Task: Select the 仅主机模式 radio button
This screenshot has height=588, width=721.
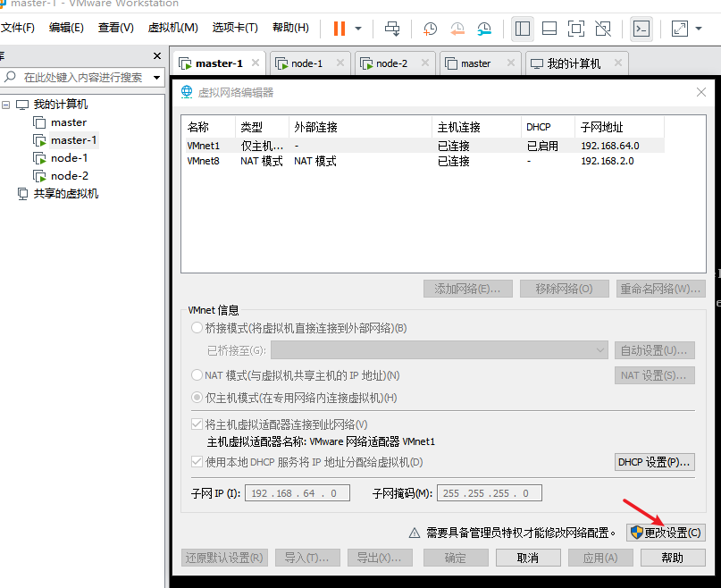Action: (197, 397)
